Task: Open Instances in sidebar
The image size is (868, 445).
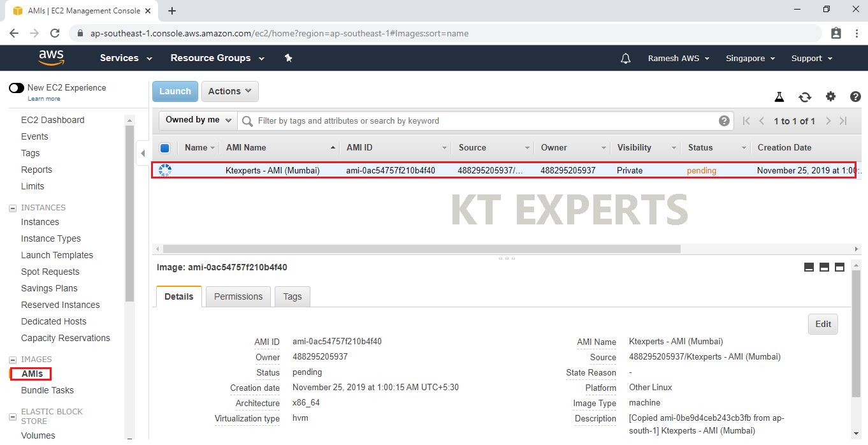Action: click(x=40, y=222)
